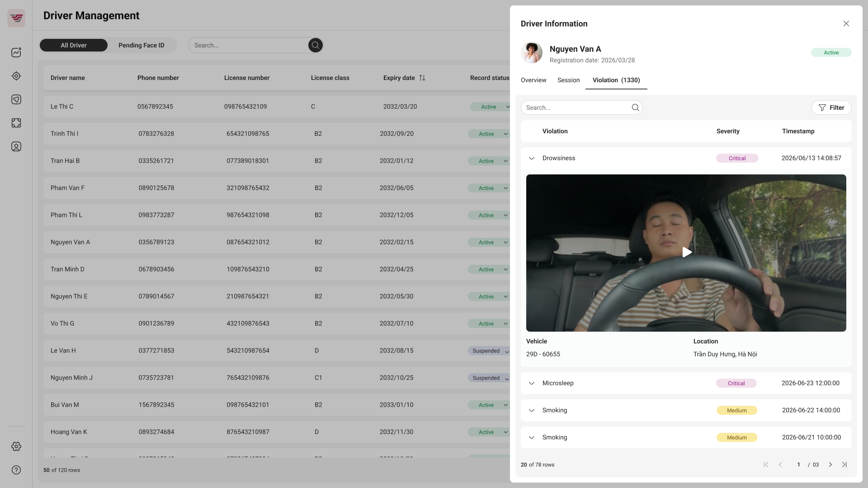Open the puzzle-piece sidebar icon
This screenshot has width=868, height=488.
[16, 123]
